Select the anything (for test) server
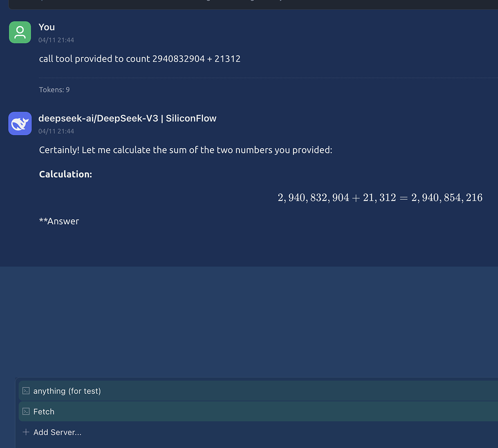This screenshot has width=498, height=448. [x=258, y=391]
